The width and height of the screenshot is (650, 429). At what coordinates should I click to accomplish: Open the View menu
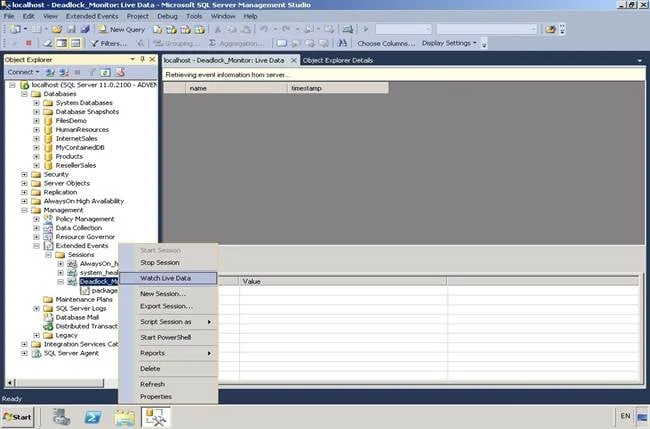[x=50, y=16]
